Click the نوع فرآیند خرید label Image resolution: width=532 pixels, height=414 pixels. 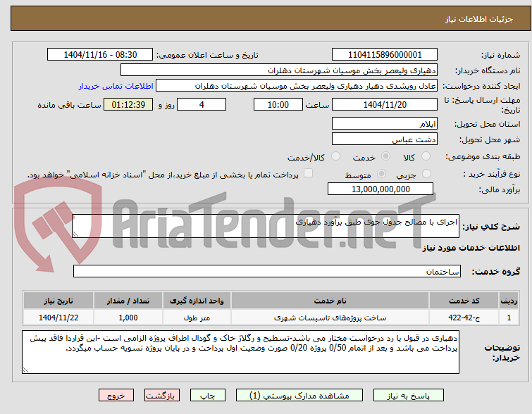(492, 175)
